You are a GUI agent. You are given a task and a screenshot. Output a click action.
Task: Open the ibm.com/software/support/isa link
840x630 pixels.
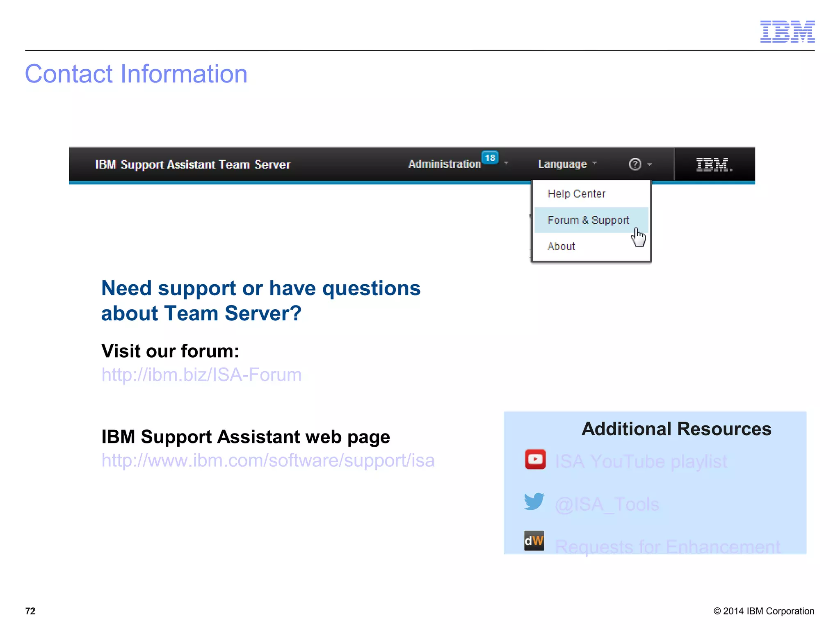(268, 461)
